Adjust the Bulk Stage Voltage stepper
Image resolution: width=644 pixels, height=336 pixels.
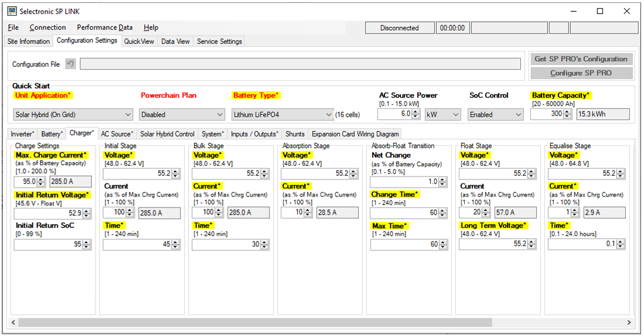264,174
